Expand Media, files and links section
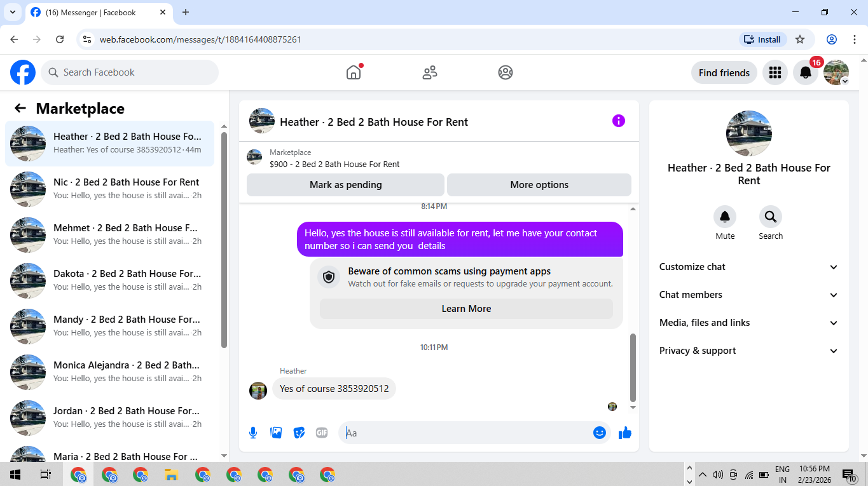868x486 pixels. [749, 323]
